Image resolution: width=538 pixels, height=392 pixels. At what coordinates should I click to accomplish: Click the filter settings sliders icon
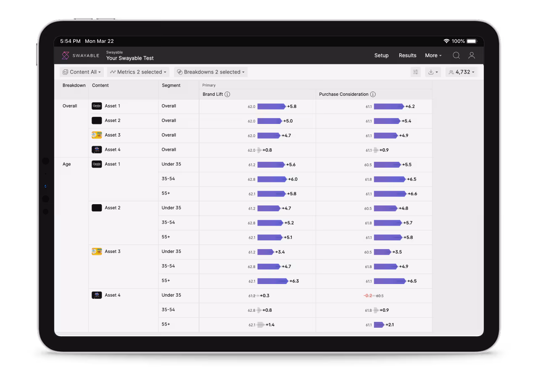click(x=415, y=72)
